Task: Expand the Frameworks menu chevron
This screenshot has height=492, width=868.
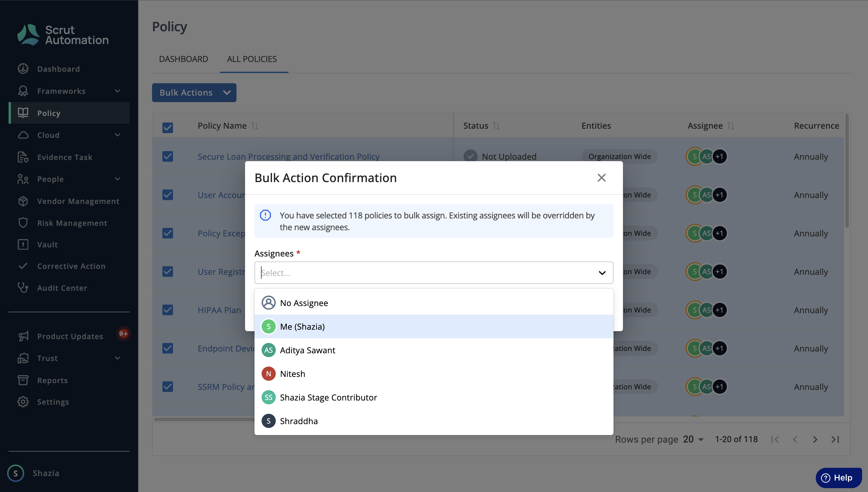Action: (x=117, y=91)
